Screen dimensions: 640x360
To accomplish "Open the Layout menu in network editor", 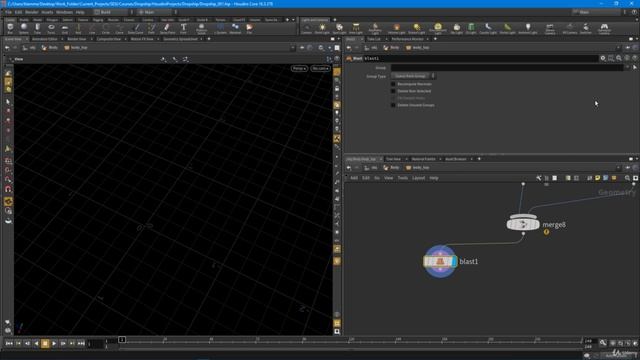I will click(x=418, y=178).
